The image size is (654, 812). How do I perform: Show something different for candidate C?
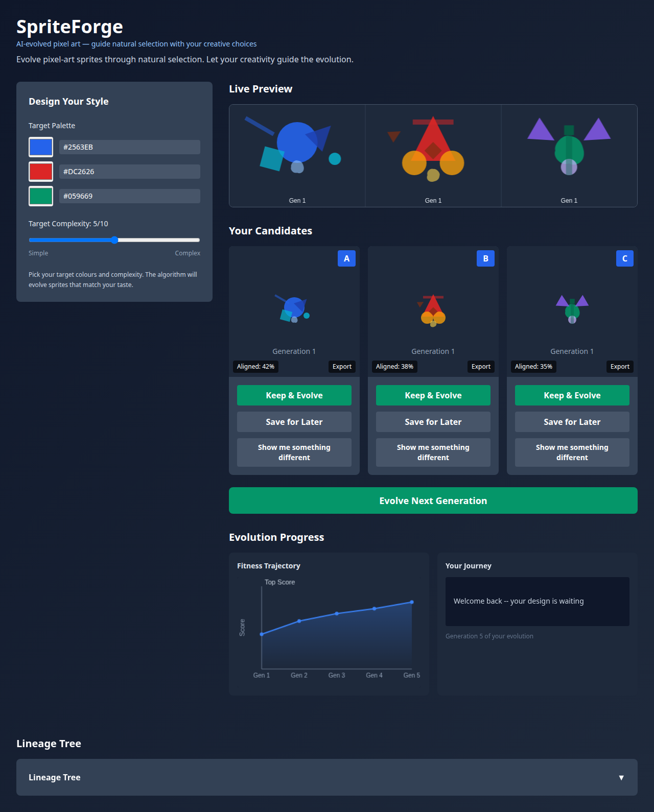[572, 452]
